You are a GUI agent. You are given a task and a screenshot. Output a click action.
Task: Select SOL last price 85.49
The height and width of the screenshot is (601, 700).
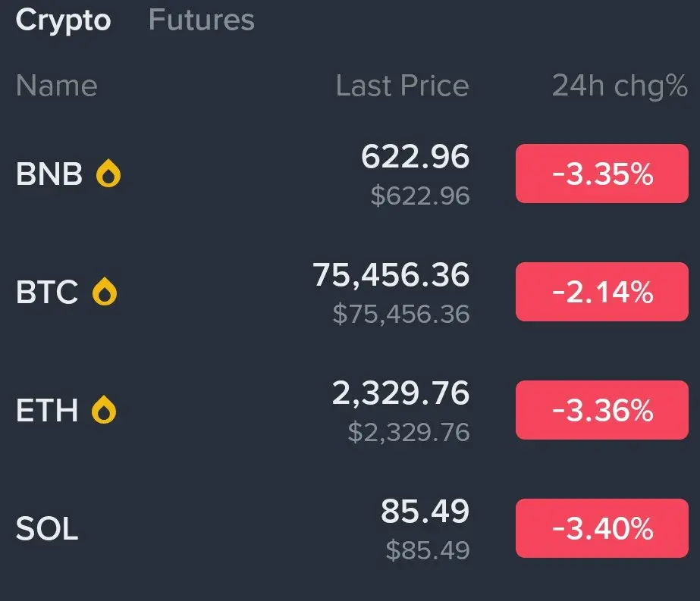[425, 511]
